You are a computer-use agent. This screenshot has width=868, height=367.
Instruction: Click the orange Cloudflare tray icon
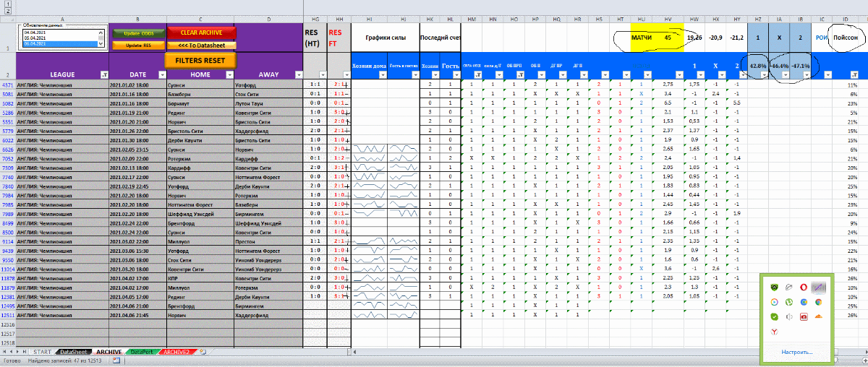pyautogui.click(x=820, y=316)
